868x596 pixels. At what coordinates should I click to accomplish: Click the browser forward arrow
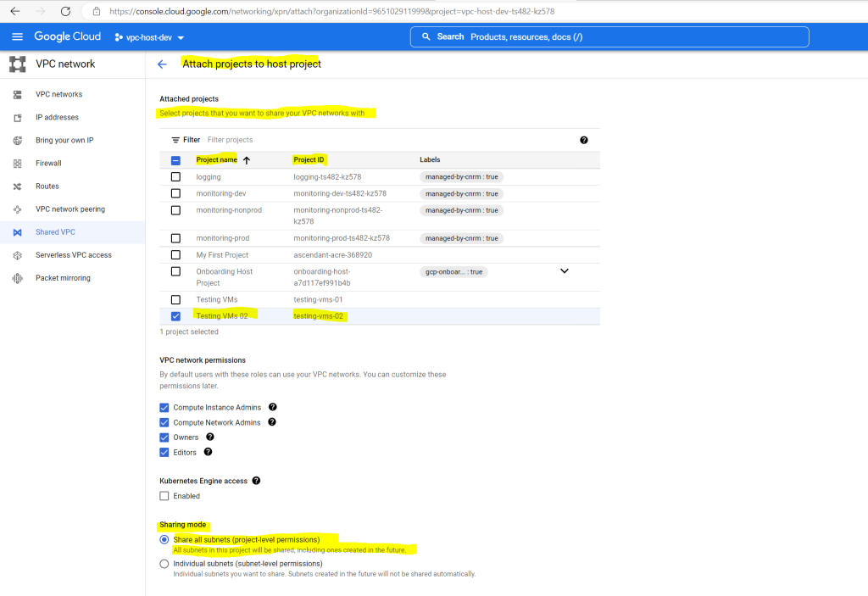(41, 11)
